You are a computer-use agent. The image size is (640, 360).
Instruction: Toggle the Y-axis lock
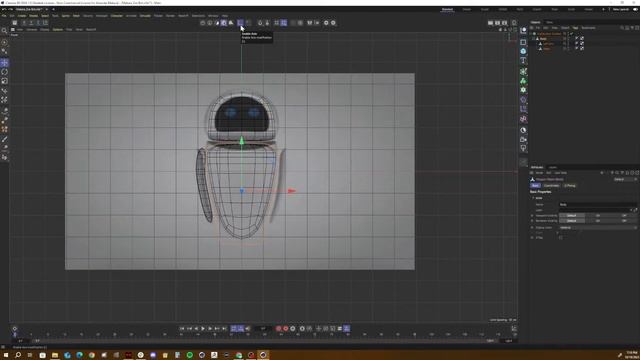pos(31,23)
